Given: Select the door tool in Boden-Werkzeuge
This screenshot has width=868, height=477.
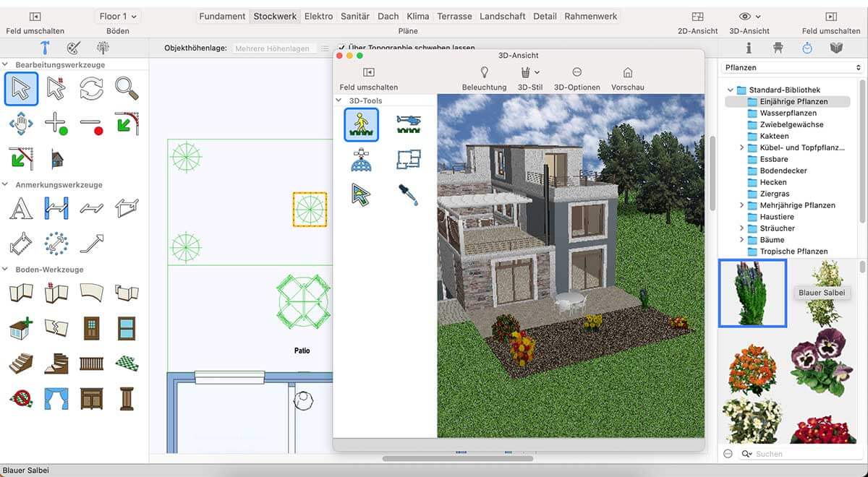Looking at the screenshot, I should click(91, 327).
